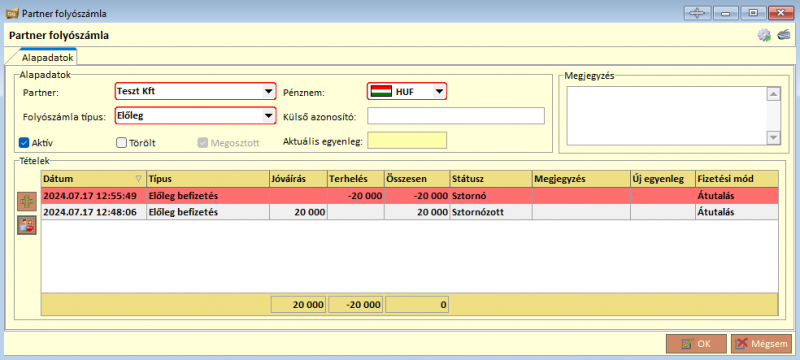Click the partner transfer icon below plus
800x360 pixels.
point(27,225)
